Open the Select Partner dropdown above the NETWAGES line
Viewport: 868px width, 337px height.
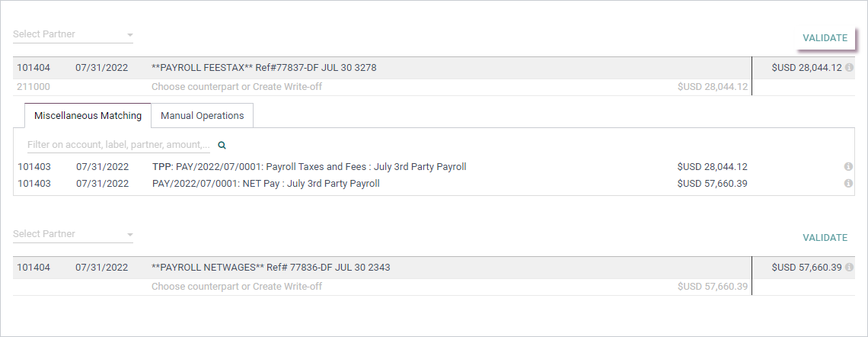coord(73,234)
